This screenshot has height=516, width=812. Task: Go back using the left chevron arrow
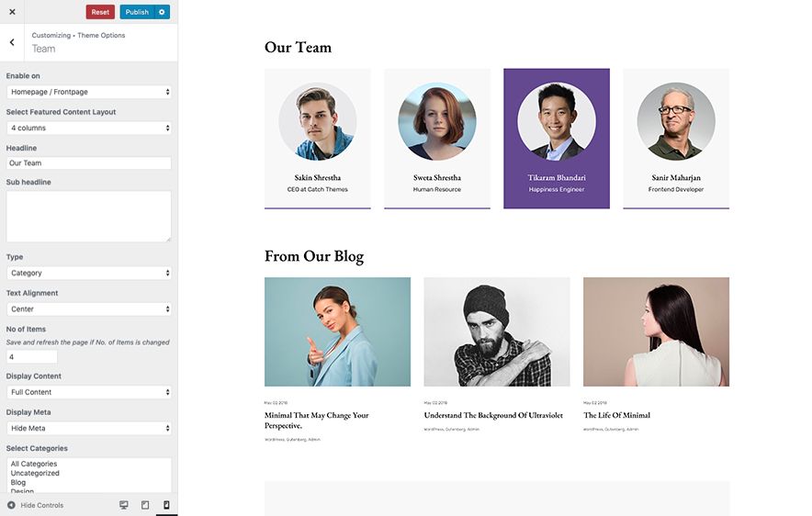pos(12,42)
